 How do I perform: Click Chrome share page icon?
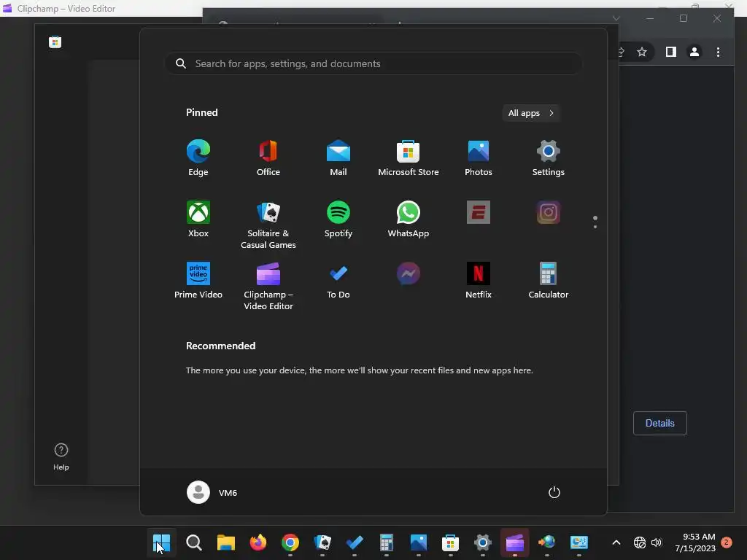point(621,52)
